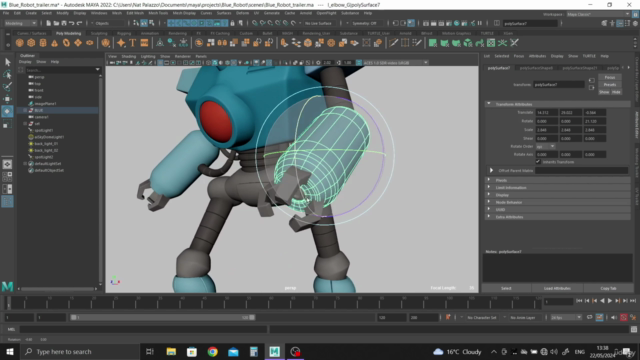Create a polygon torus from shelf
The width and height of the screenshot is (640, 360).
click(66, 43)
